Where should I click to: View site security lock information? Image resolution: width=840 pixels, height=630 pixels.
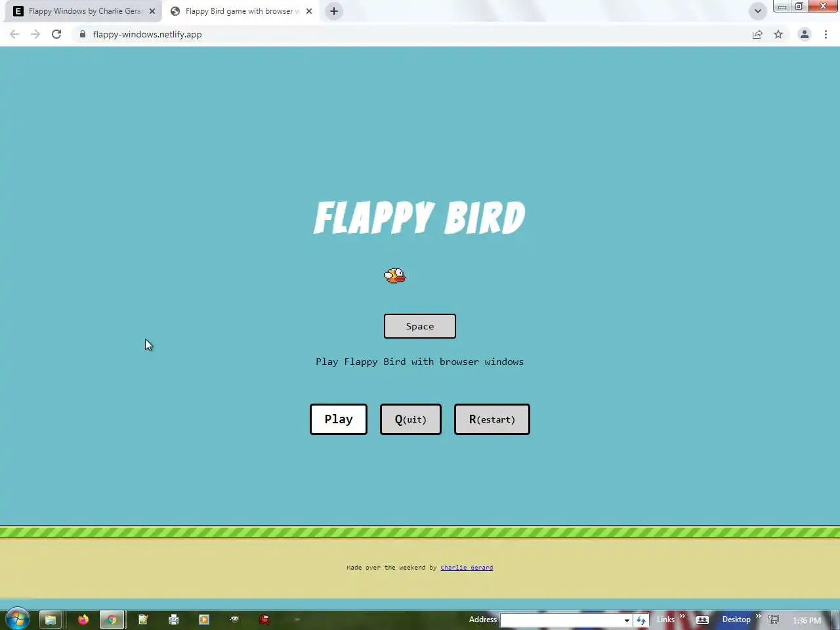pyautogui.click(x=82, y=34)
